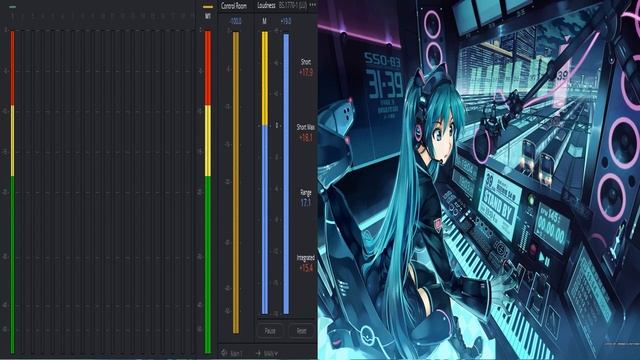Click the M momentary loudness meter label
The width and height of the screenshot is (640, 360).
[x=264, y=21]
